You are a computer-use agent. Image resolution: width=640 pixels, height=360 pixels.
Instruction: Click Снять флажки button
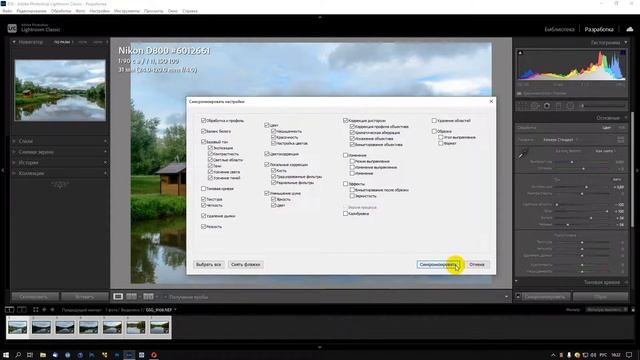pyautogui.click(x=245, y=264)
